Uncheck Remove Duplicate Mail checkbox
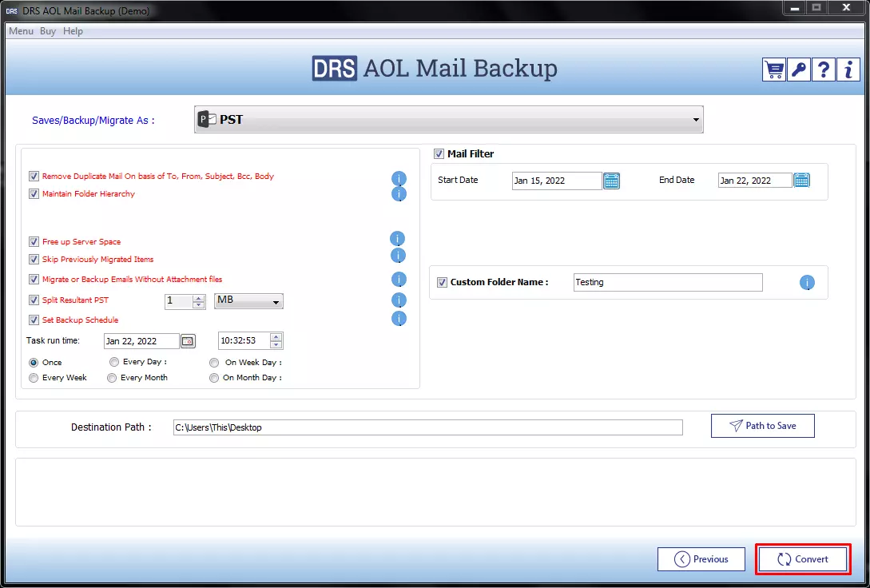Image resolution: width=870 pixels, height=588 pixels. pos(34,177)
